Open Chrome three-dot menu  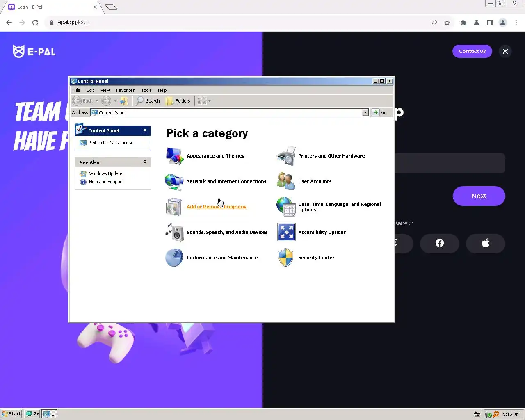click(516, 23)
